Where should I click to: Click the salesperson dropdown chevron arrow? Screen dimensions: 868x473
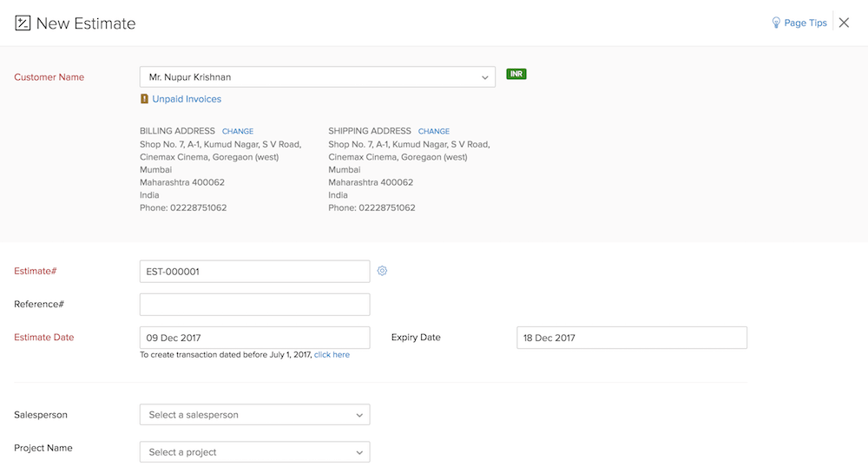[x=359, y=416]
